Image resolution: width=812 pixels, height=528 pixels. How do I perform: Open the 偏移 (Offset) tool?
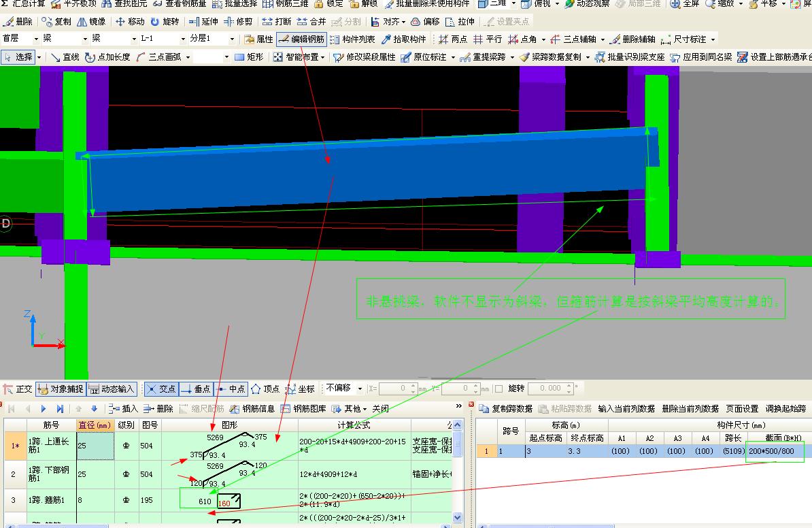pos(424,22)
